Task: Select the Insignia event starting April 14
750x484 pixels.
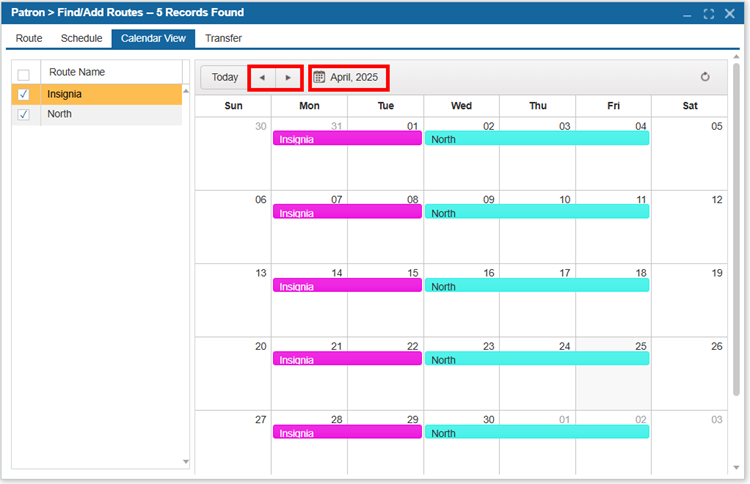Action: 347,286
